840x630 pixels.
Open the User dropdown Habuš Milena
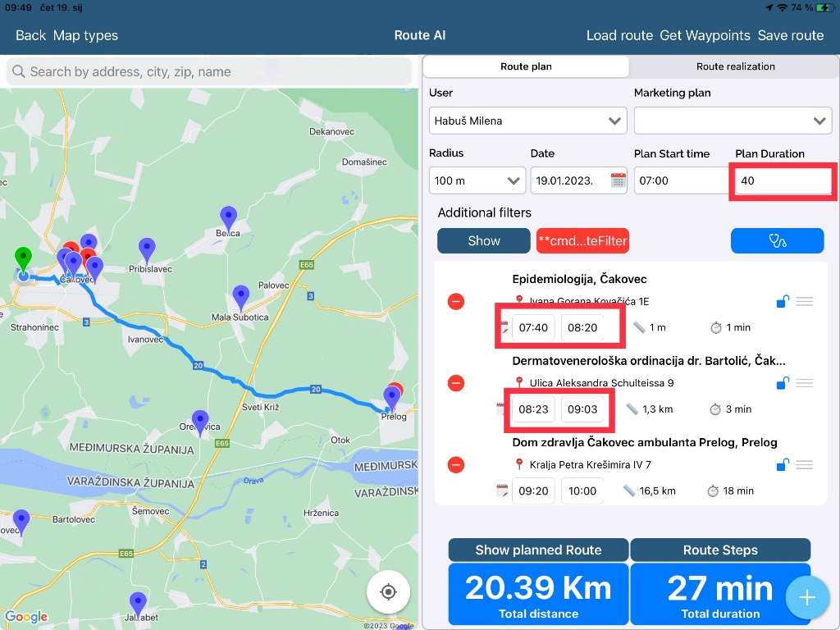pos(527,121)
